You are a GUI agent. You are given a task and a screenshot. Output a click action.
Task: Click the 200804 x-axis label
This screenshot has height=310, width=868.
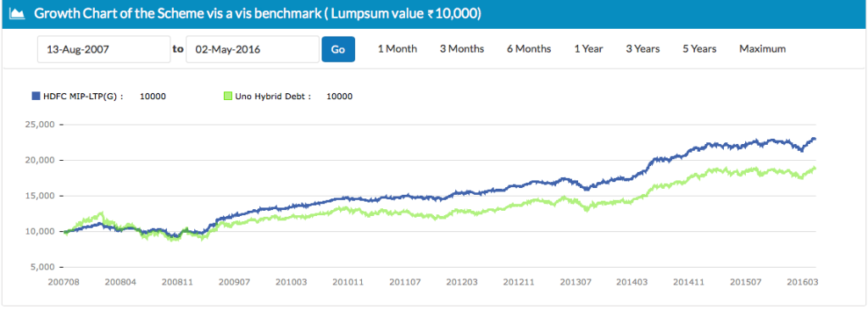coord(120,282)
